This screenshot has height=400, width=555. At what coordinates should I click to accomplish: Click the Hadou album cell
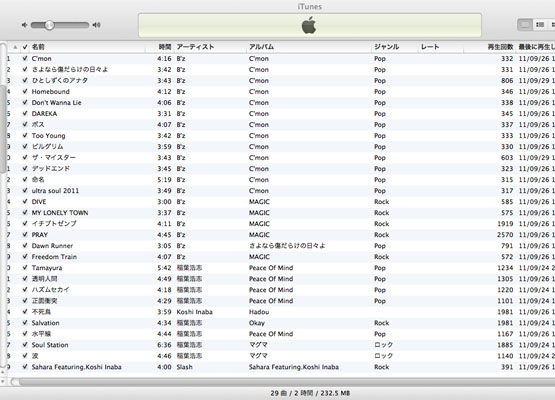(259, 312)
